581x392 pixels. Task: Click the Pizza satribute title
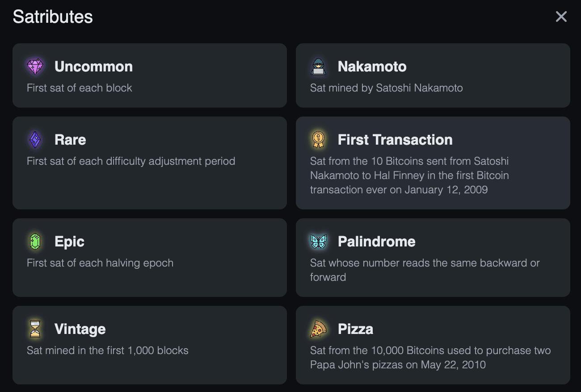tap(355, 329)
